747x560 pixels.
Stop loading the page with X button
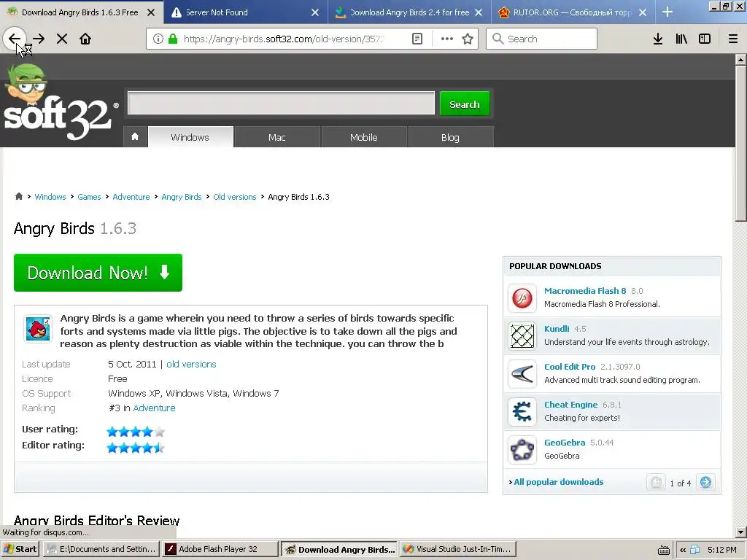click(62, 39)
